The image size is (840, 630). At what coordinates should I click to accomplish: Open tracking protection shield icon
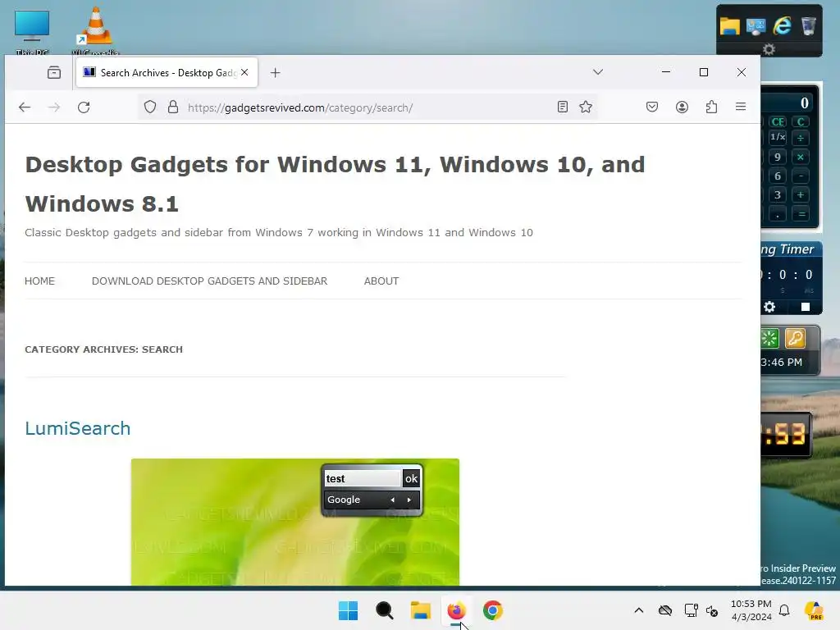[x=150, y=107]
